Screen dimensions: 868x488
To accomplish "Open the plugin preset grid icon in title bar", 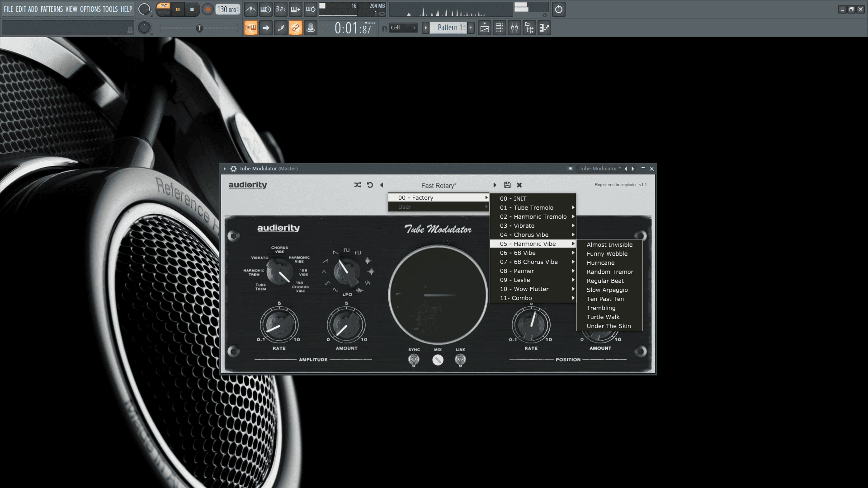I will click(571, 169).
